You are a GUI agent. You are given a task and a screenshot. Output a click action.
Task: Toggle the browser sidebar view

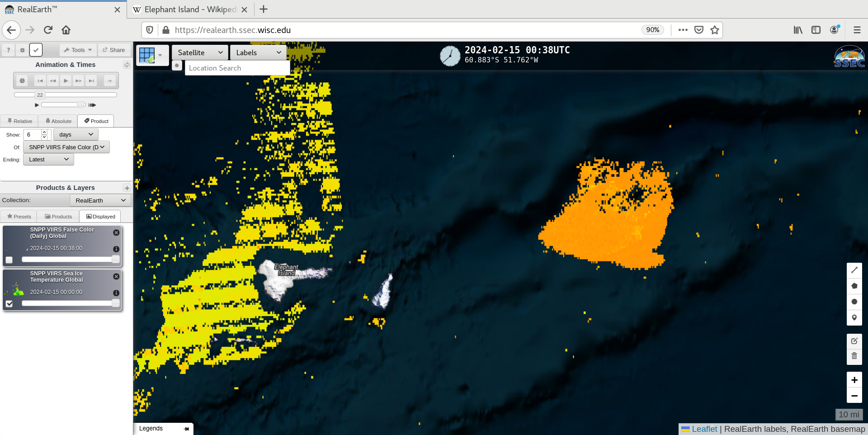point(816,30)
